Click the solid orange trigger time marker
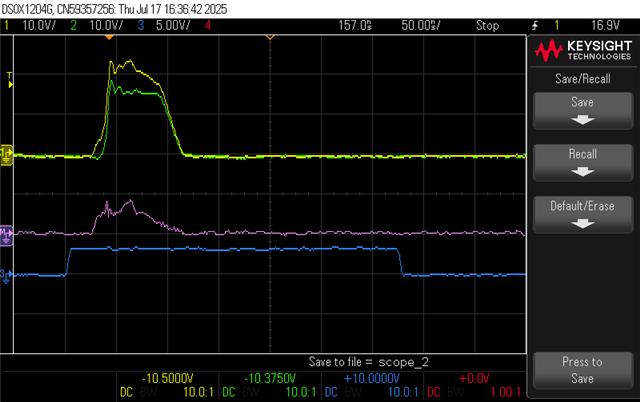The height and width of the screenshot is (402, 640). coord(109,37)
